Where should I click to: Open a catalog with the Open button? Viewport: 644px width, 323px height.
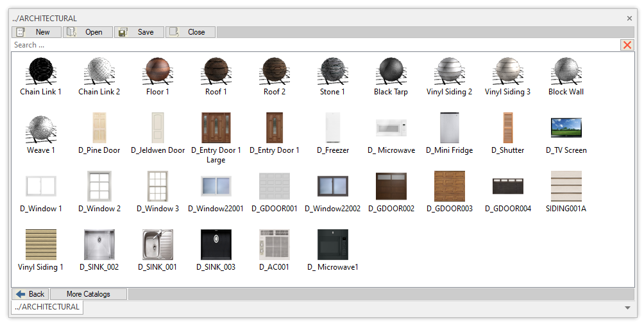(88, 32)
